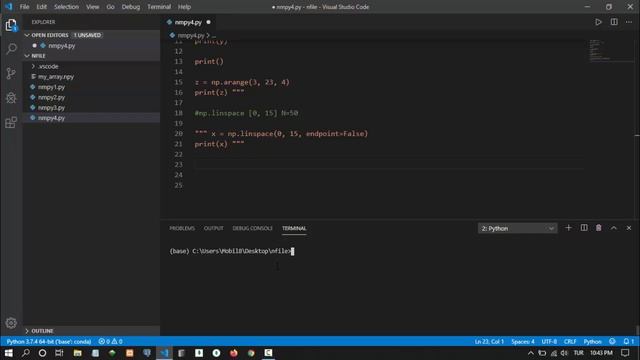Split the editor to the right

(x=614, y=22)
